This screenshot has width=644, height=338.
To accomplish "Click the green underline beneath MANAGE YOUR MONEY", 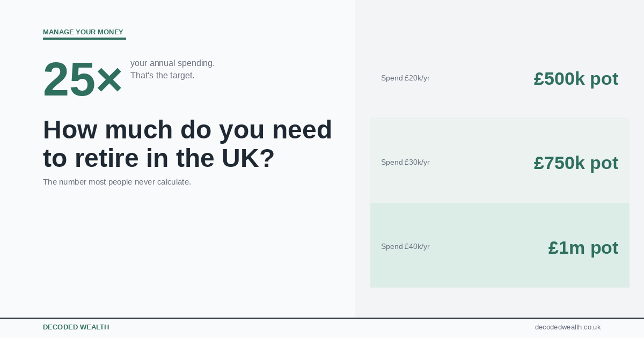I will tap(84, 39).
